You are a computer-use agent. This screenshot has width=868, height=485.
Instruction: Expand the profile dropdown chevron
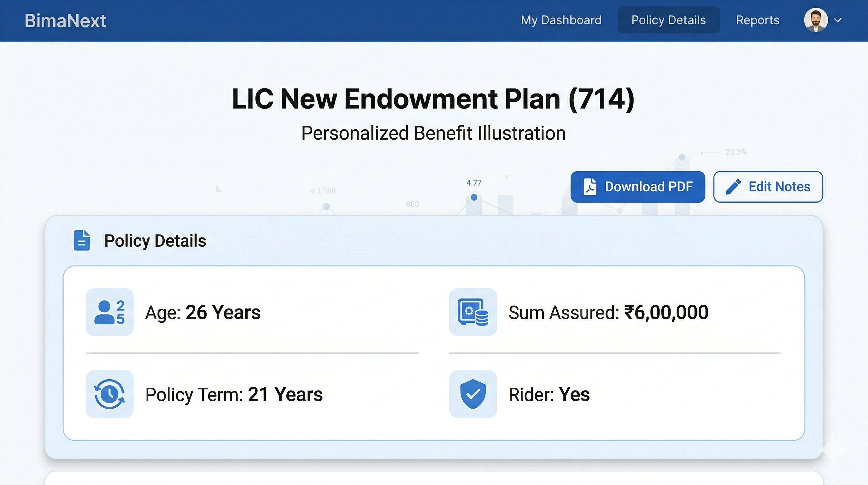pos(838,20)
